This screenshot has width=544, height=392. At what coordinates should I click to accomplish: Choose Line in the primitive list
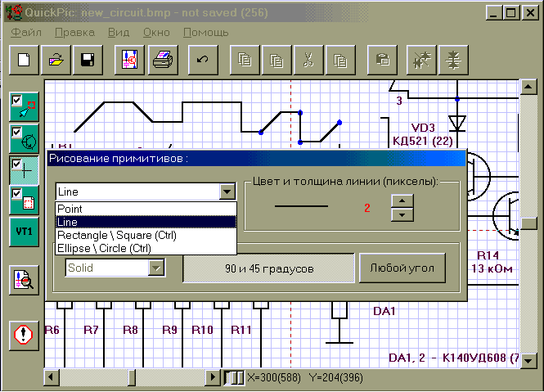point(146,222)
